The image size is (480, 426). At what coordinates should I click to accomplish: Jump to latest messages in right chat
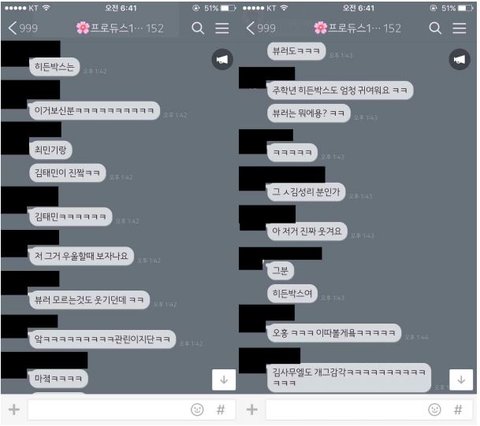point(461,379)
